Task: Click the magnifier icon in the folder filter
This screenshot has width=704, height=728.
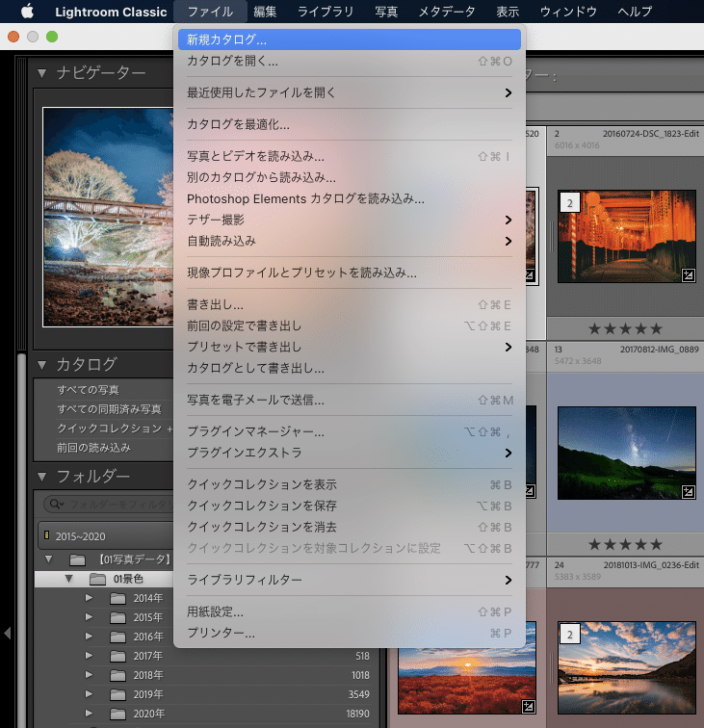Action: (57, 504)
